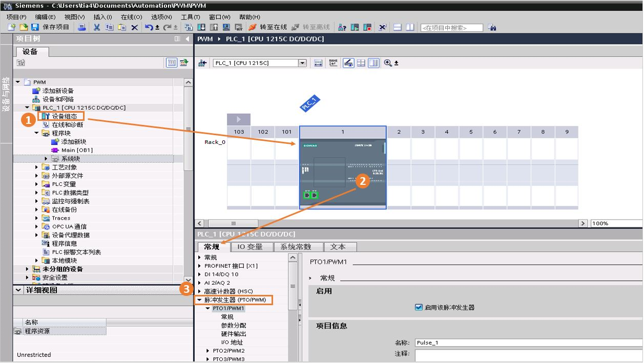Open the 编辑(E) menu
Viewport: 644px width, 363px height.
point(45,17)
